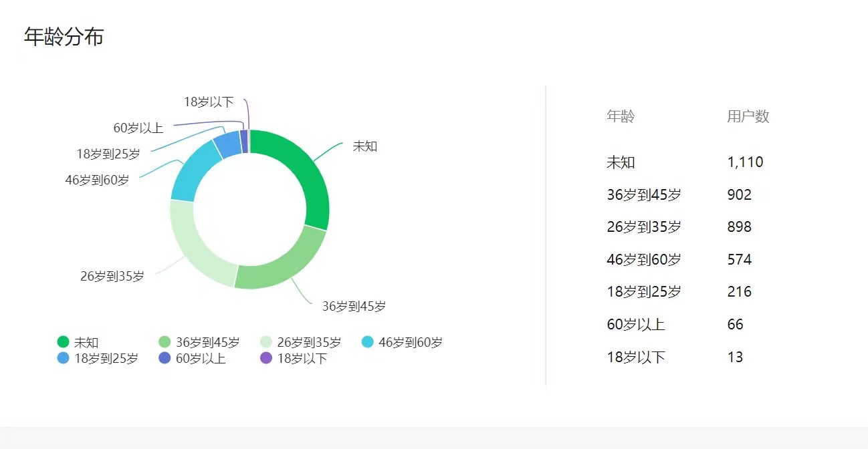The image size is (868, 449).
Task: Click the dark green 未知 donut slice
Action: pyautogui.click(x=306, y=174)
